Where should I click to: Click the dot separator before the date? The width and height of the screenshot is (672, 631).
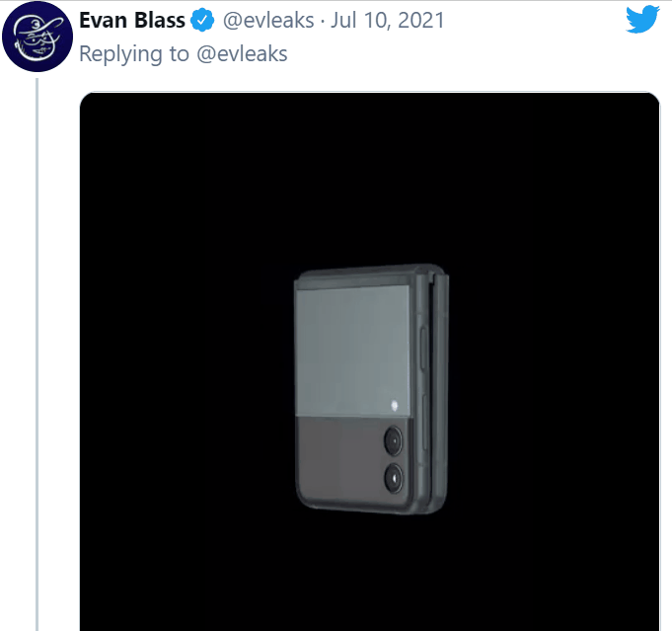point(323,21)
